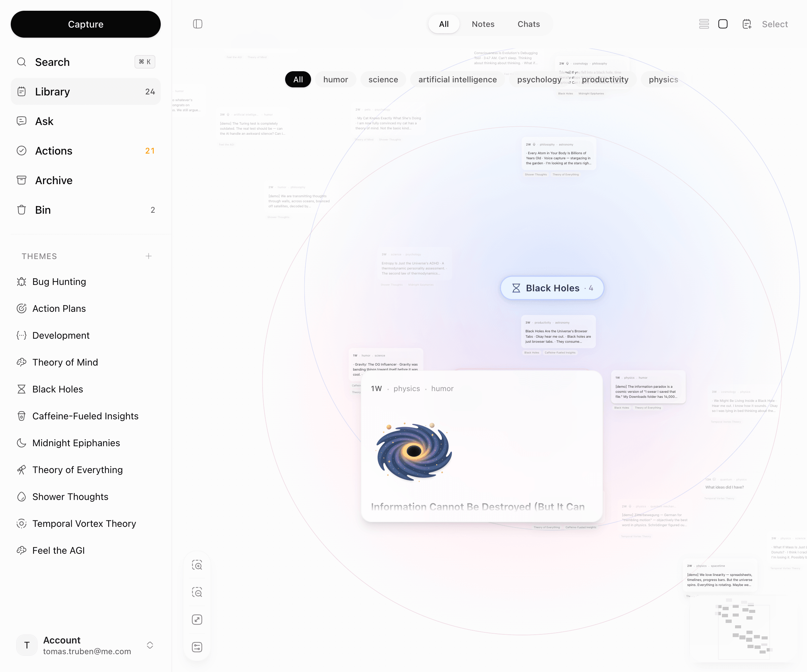This screenshot has width=807, height=672.
Task: Click Select in the top-right corner
Action: (x=775, y=24)
